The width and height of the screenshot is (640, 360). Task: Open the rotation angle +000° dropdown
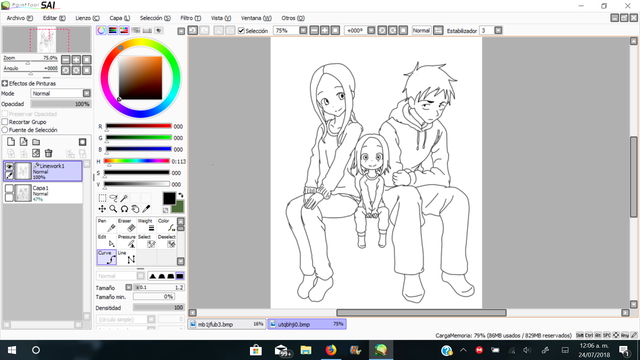(x=371, y=30)
